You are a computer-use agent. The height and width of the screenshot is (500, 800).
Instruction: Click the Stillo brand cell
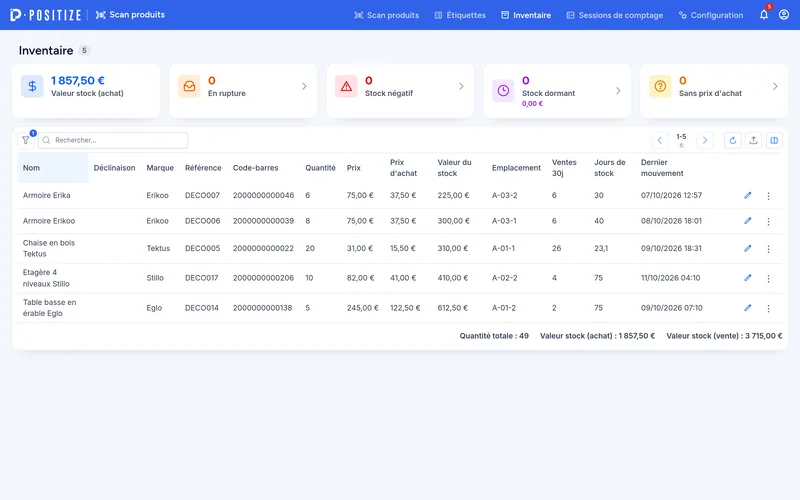click(x=155, y=278)
